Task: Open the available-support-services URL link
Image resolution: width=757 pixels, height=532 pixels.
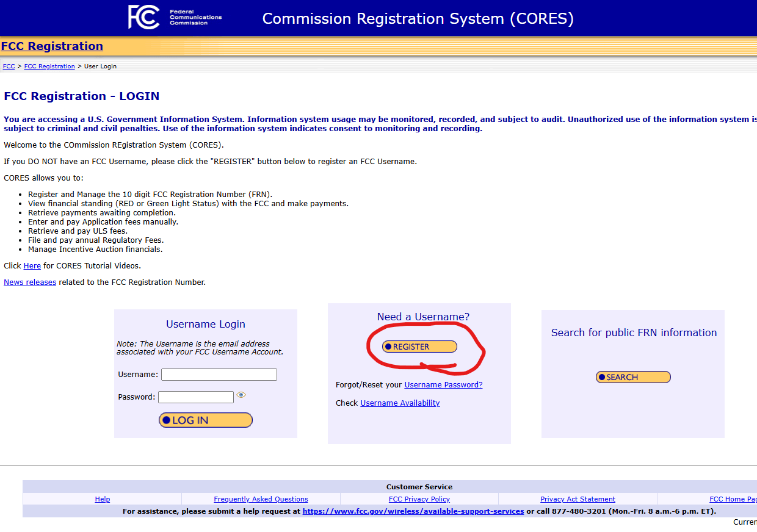Action: pos(413,511)
